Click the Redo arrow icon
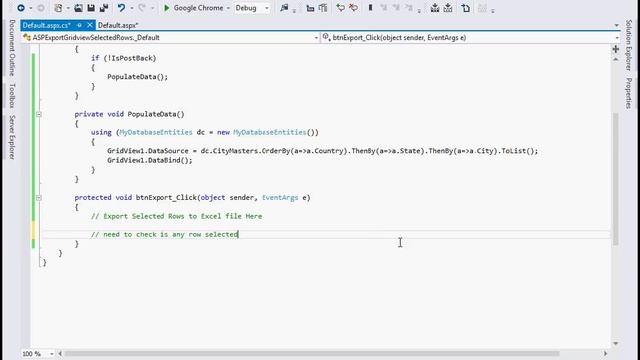640x360 pixels. pyautogui.click(x=142, y=8)
